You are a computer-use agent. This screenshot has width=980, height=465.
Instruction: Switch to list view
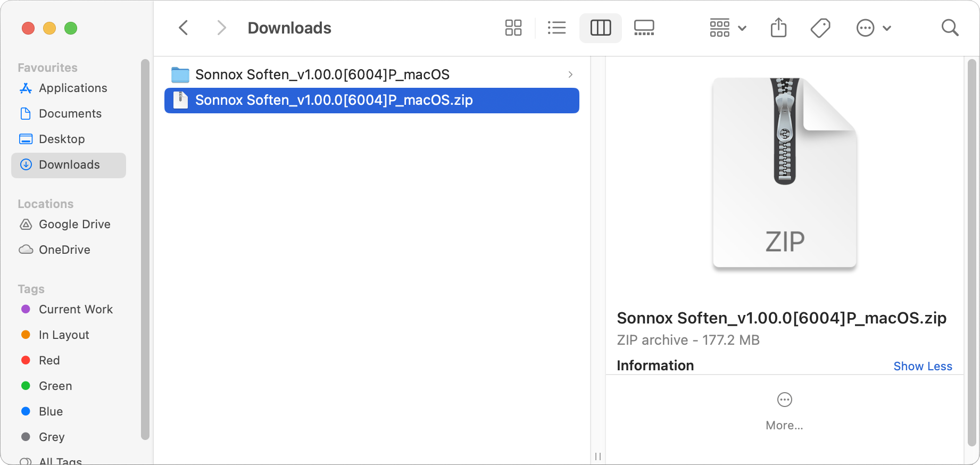click(557, 28)
